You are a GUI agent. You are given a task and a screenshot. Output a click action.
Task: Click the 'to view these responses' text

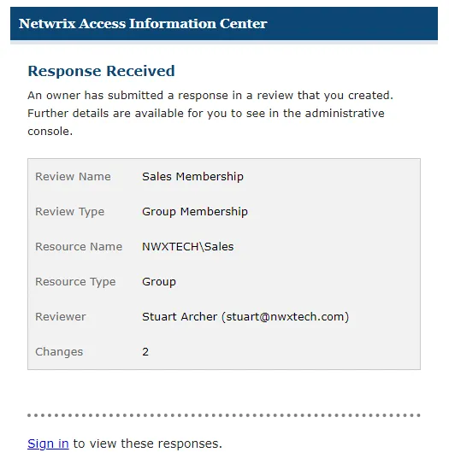[x=148, y=444]
